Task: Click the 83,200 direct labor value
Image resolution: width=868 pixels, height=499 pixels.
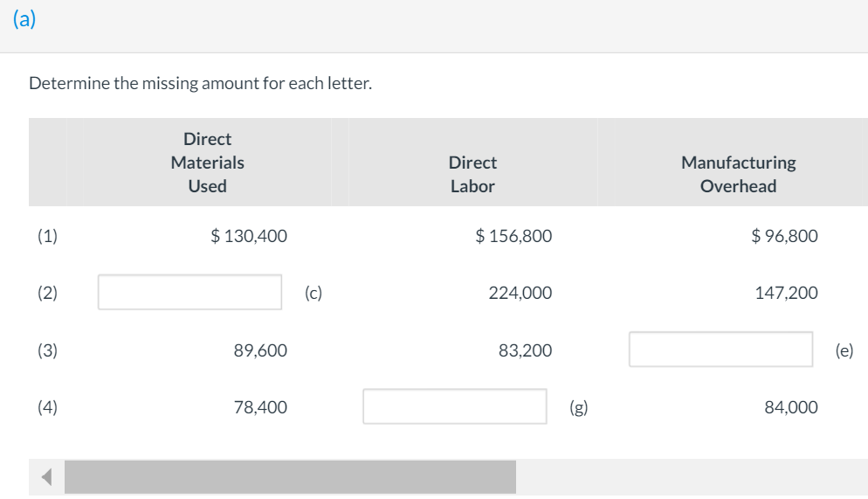Action: [x=525, y=350]
